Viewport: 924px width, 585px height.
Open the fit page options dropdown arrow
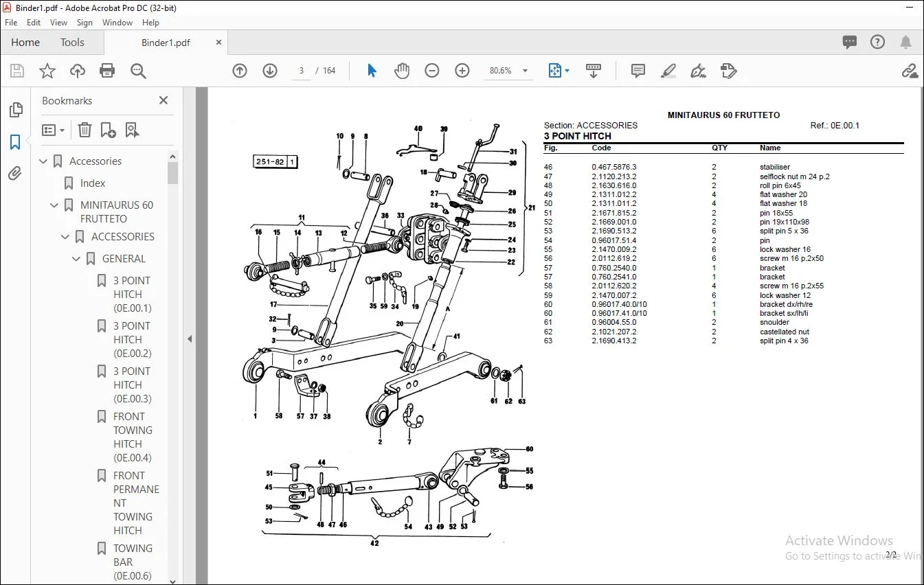click(x=567, y=71)
